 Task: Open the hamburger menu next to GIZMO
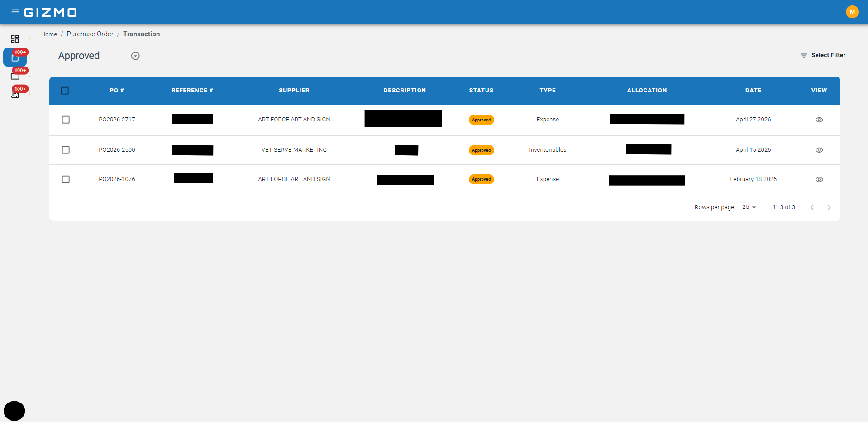tap(15, 12)
